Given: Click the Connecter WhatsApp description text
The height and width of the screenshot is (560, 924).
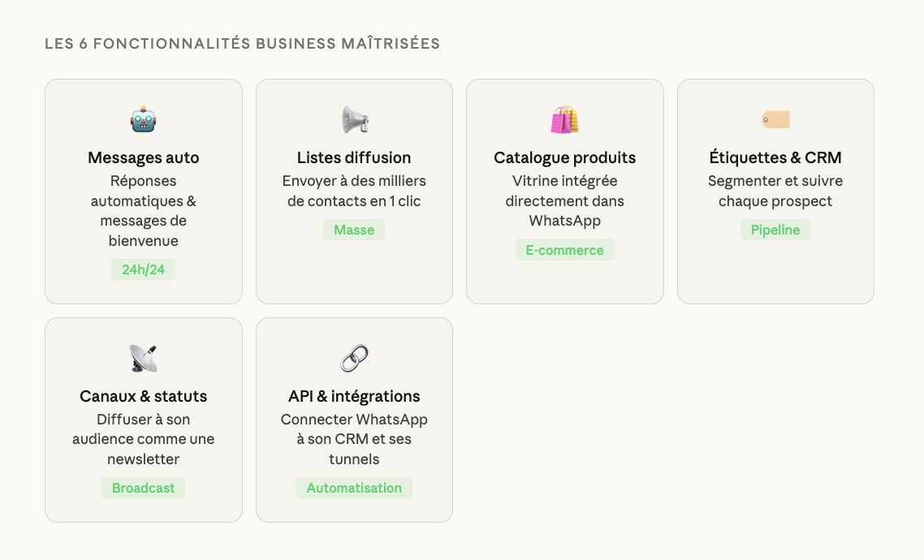Looking at the screenshot, I should (x=354, y=439).
